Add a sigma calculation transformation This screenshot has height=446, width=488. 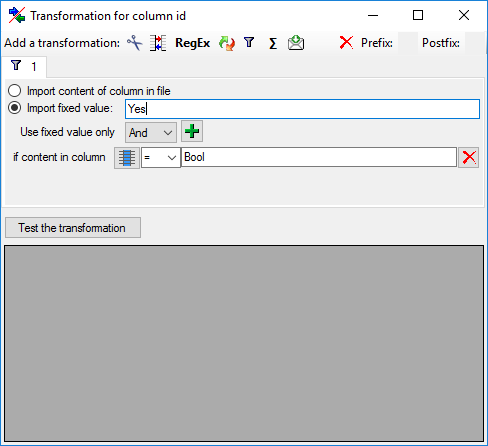[x=273, y=43]
